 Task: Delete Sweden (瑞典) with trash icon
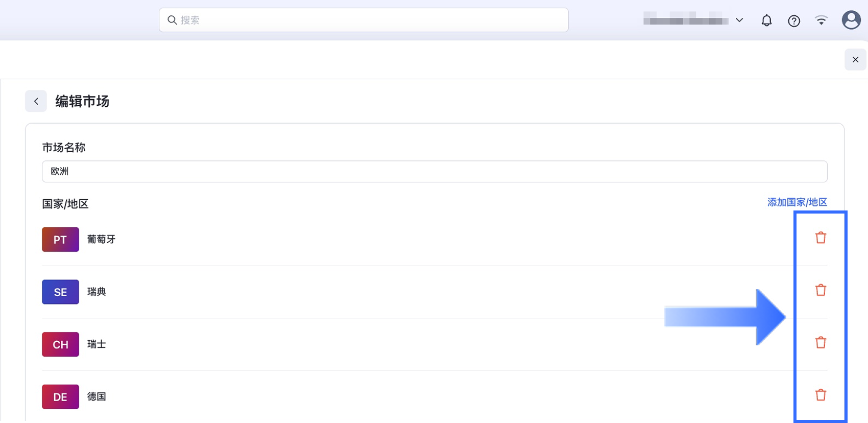[x=821, y=290]
